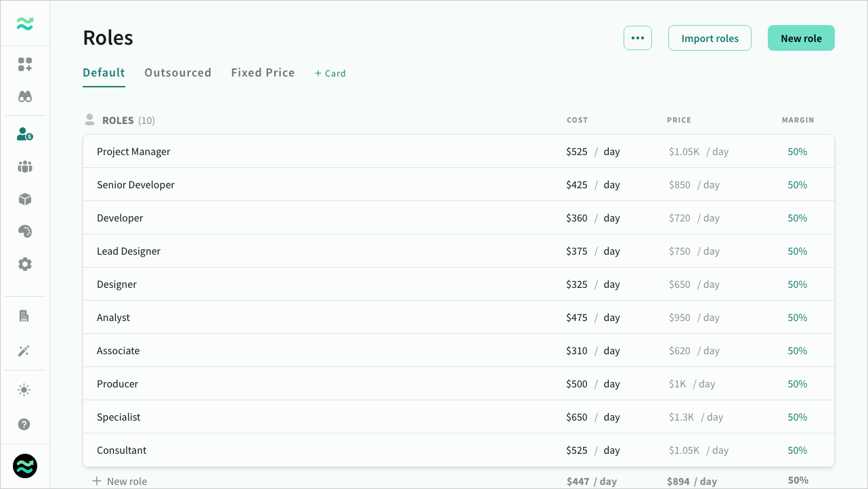The image size is (868, 489).
Task: Click the Import roles button
Action: coord(710,38)
